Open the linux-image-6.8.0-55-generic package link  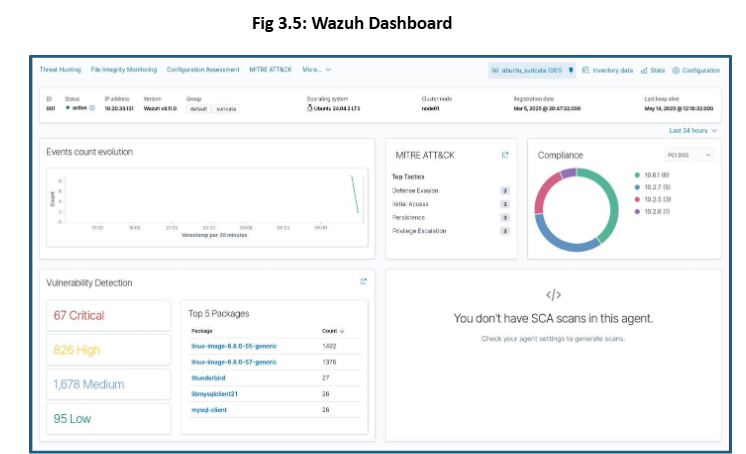click(x=234, y=346)
